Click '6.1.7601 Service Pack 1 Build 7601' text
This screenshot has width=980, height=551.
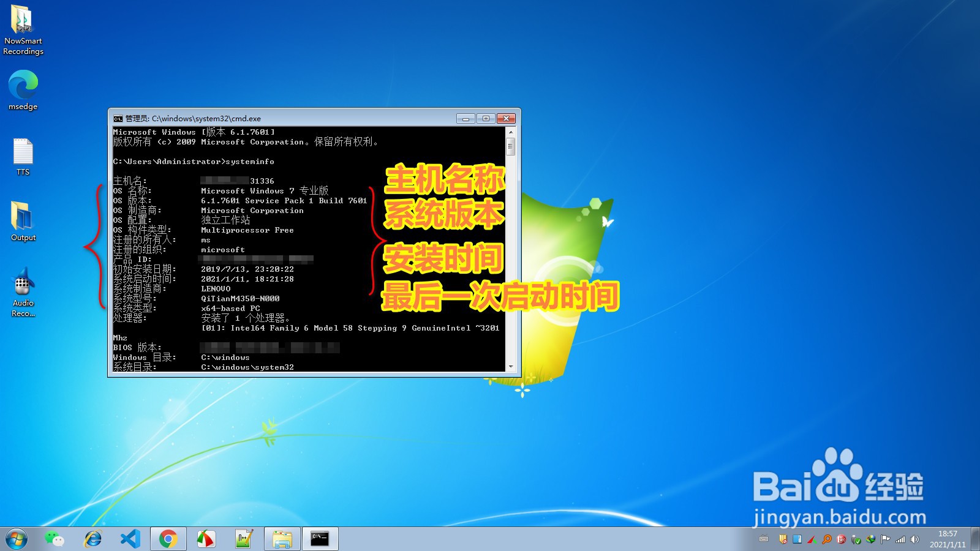284,201
